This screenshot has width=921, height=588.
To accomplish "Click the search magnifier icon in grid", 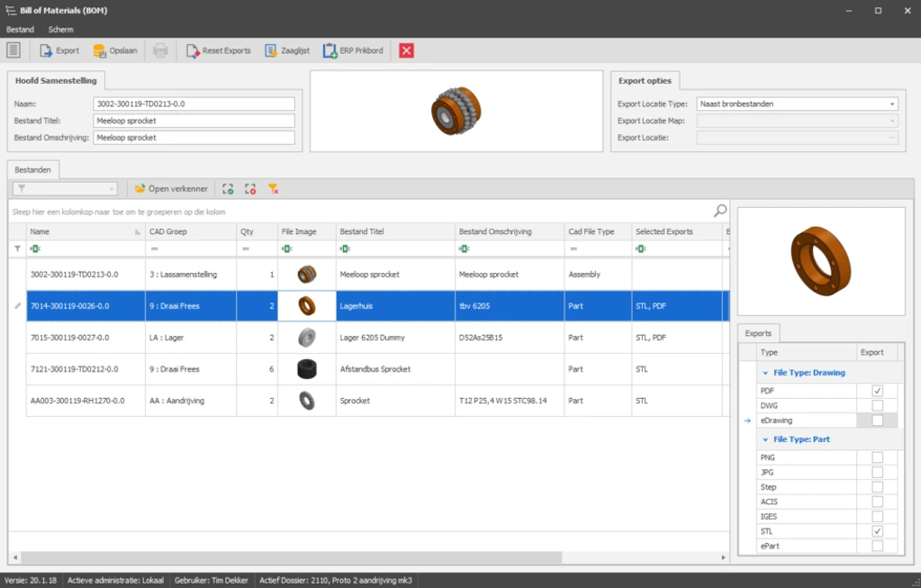I will [720, 211].
